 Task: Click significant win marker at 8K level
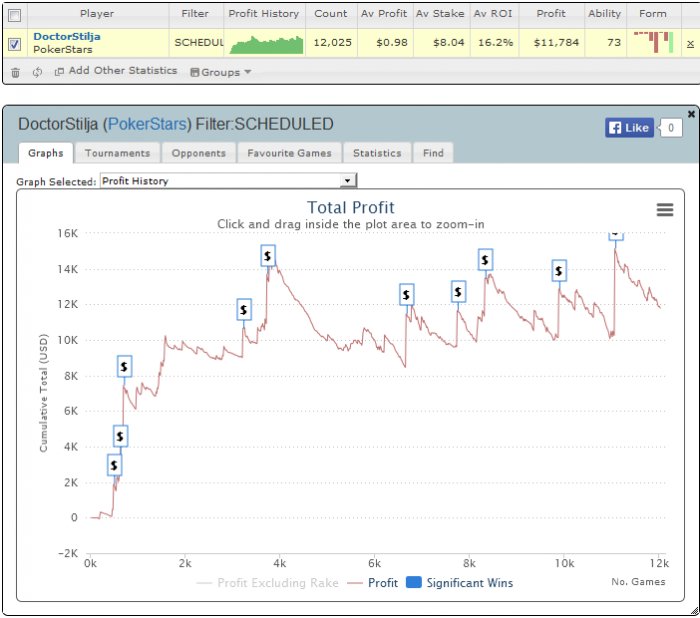tap(125, 367)
